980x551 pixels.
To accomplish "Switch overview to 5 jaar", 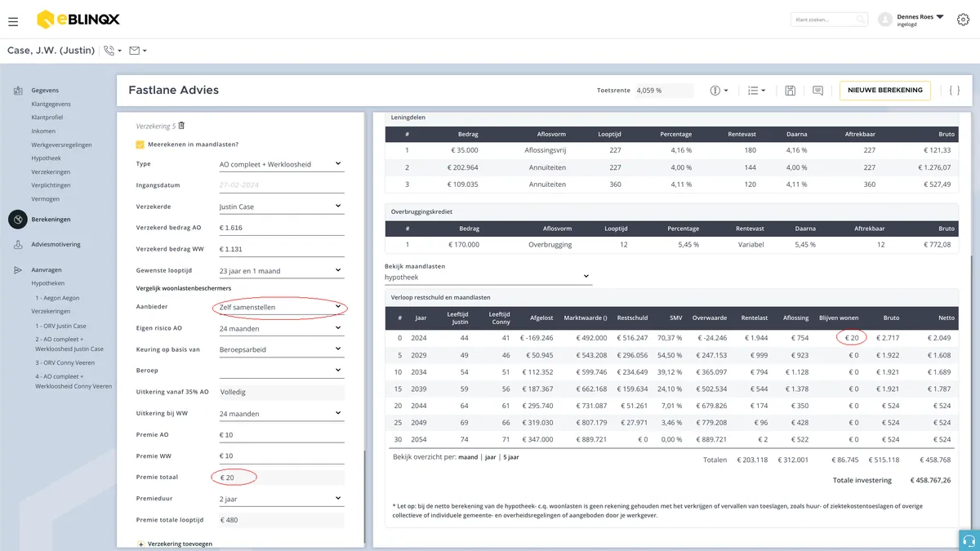I will [510, 457].
